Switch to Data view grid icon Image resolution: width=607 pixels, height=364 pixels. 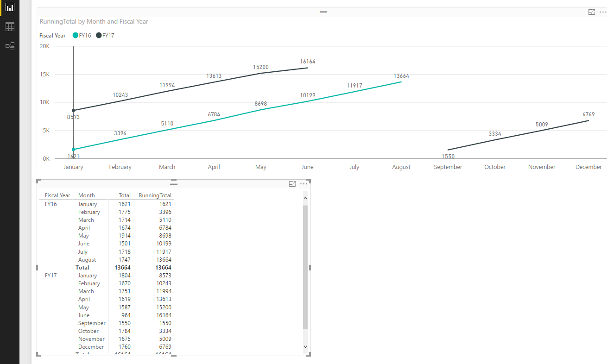pyautogui.click(x=10, y=26)
